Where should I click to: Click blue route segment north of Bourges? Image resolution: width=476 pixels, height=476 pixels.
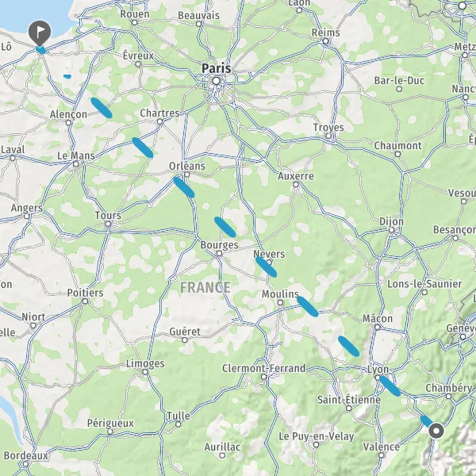tap(225, 227)
